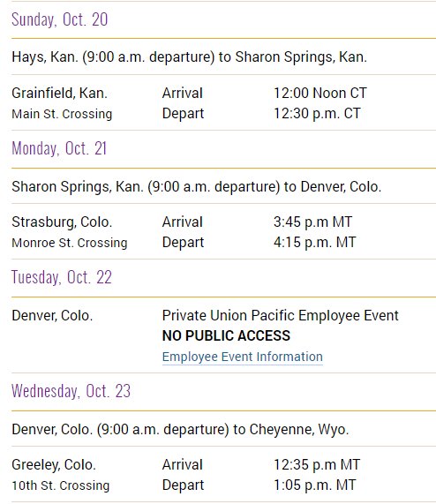Click the 3:45 p.m MT arrival time

[x=313, y=222]
